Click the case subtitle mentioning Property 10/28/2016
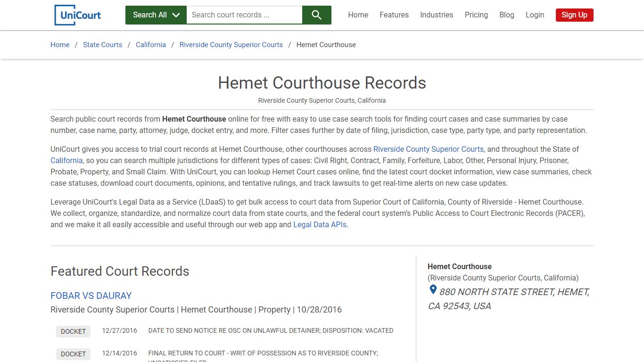This screenshot has width=644, height=362. 196,310
